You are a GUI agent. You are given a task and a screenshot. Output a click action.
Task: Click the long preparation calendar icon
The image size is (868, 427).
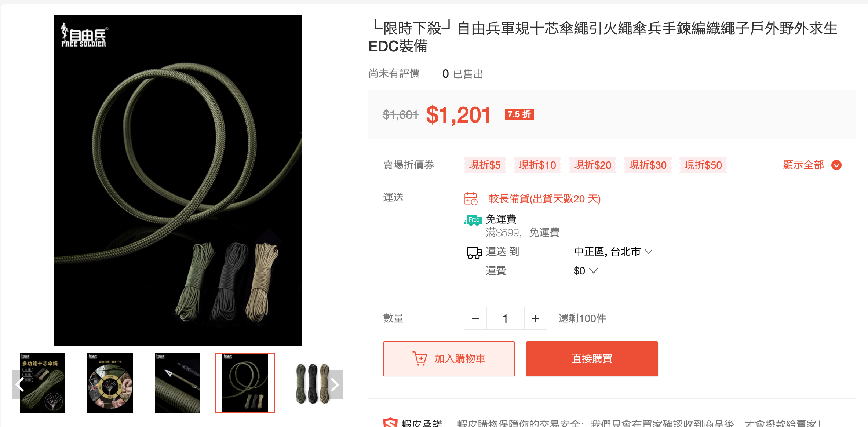click(x=471, y=199)
